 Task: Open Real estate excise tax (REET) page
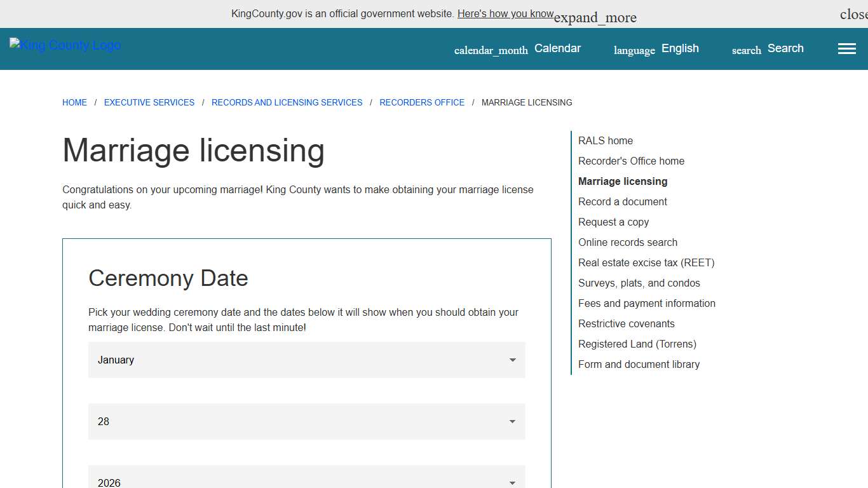pyautogui.click(x=646, y=262)
